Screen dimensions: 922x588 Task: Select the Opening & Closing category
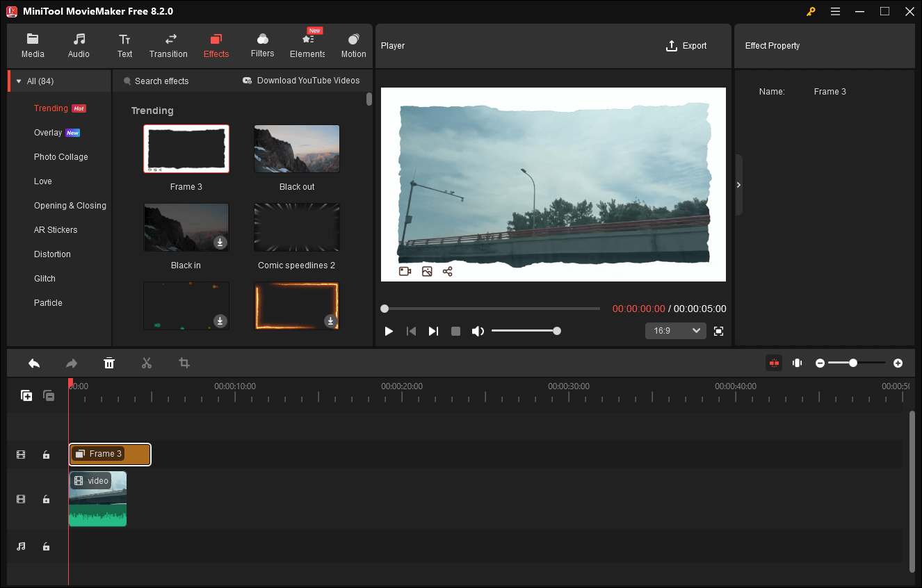coord(70,206)
